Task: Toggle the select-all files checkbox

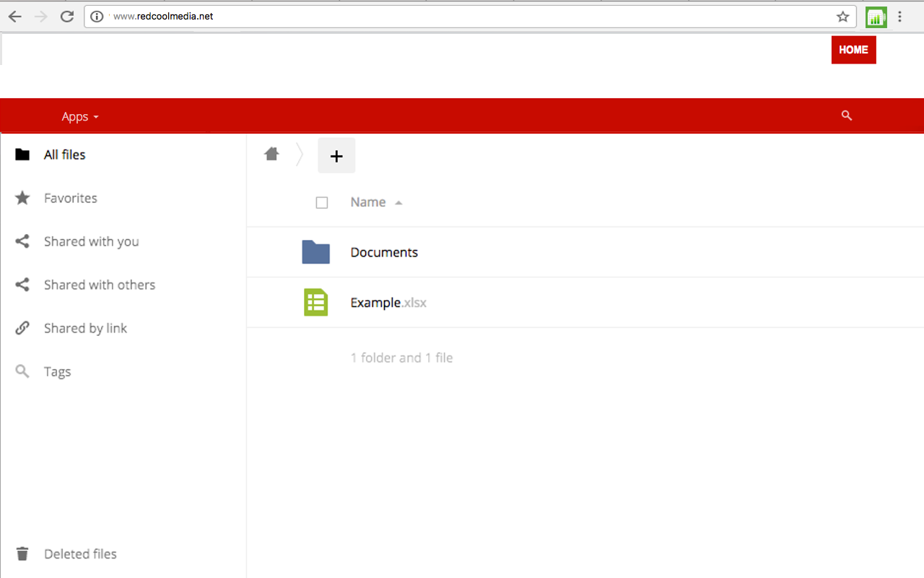Action: 322,203
